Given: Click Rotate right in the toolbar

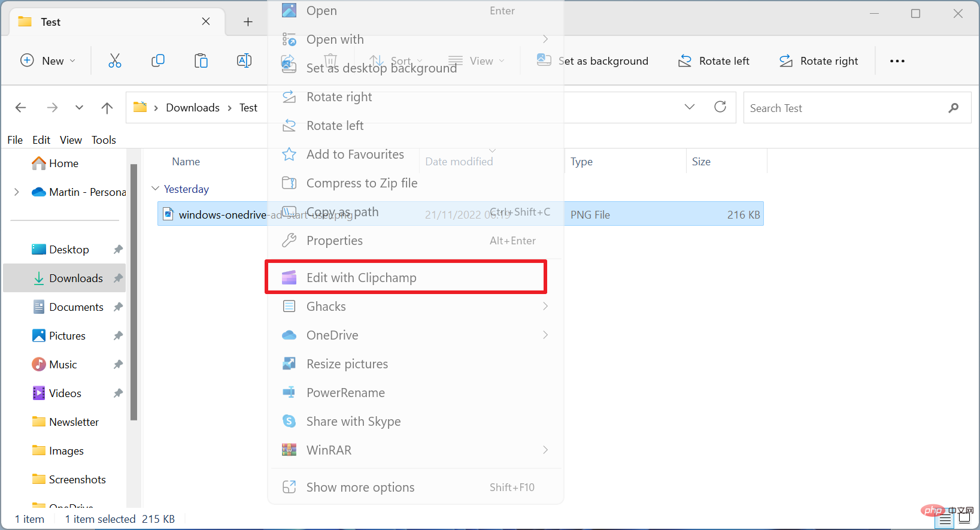Looking at the screenshot, I should coord(818,60).
